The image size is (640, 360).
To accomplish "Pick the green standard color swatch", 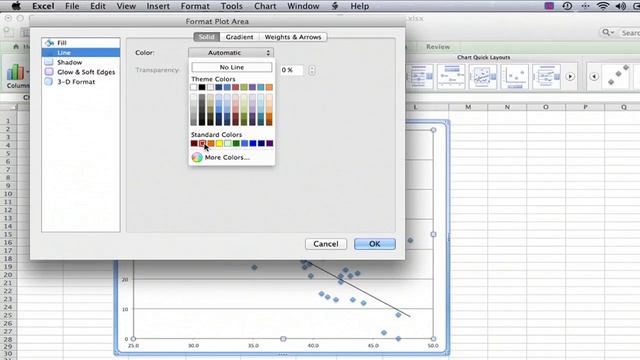I will point(236,143).
